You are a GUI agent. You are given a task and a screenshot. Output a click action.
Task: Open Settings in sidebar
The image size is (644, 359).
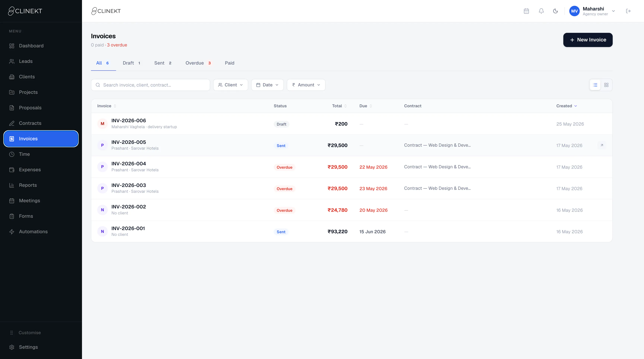pyautogui.click(x=41, y=347)
